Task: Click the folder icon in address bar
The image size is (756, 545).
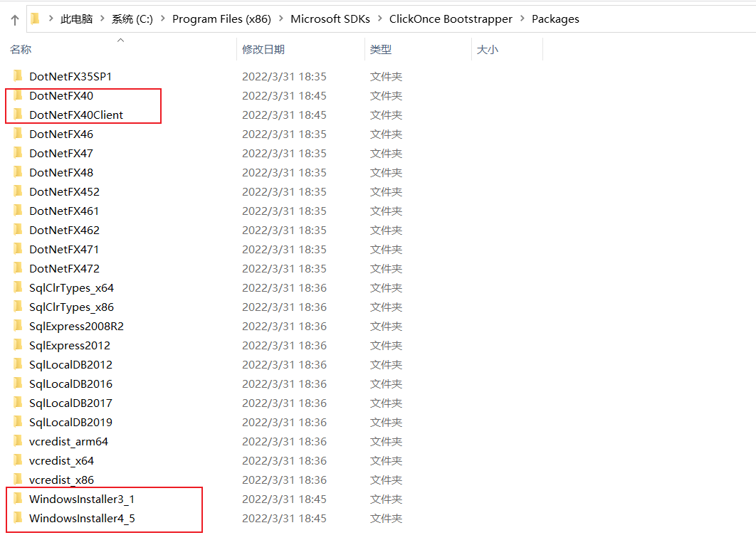Action: 35,18
